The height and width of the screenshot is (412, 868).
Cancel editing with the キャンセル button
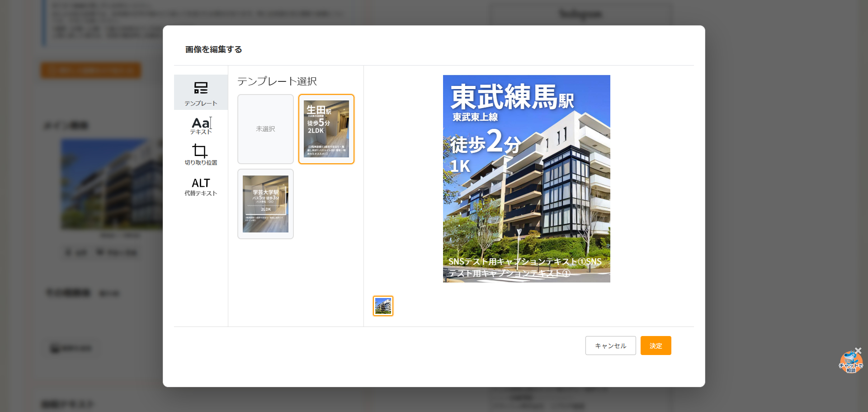(x=610, y=345)
